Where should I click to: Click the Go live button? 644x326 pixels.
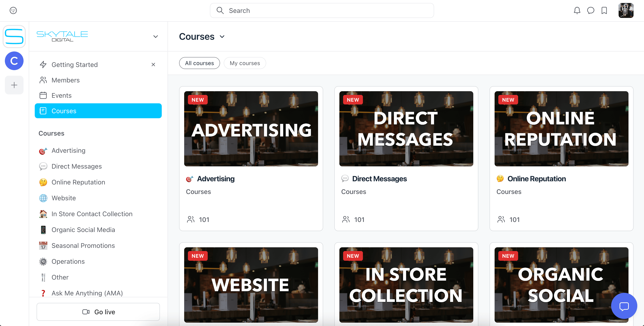(x=98, y=312)
